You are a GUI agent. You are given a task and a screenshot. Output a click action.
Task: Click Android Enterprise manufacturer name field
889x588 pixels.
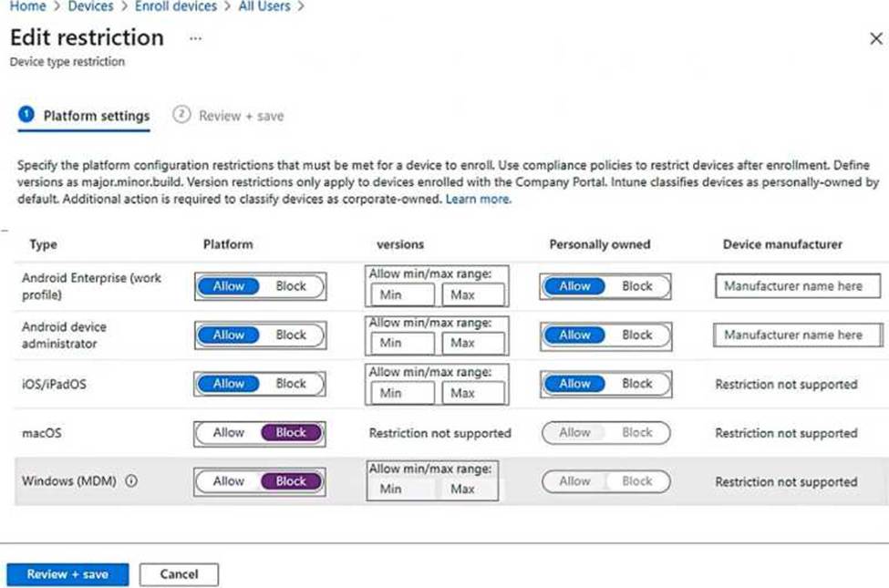coord(797,286)
